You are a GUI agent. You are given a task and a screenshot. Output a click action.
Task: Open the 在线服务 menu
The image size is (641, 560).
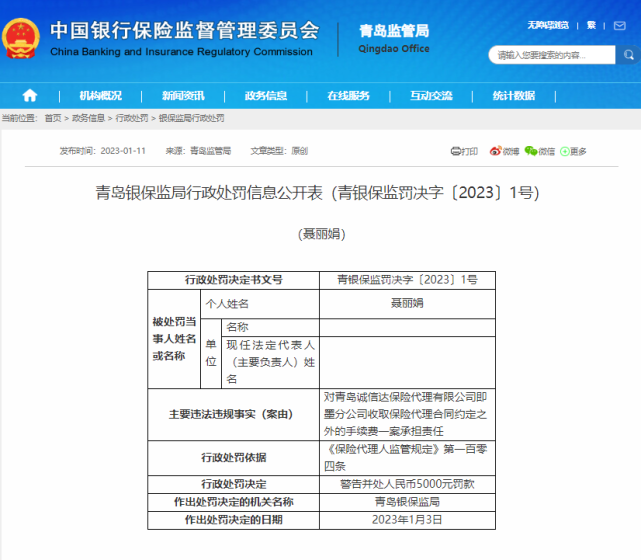(x=348, y=96)
